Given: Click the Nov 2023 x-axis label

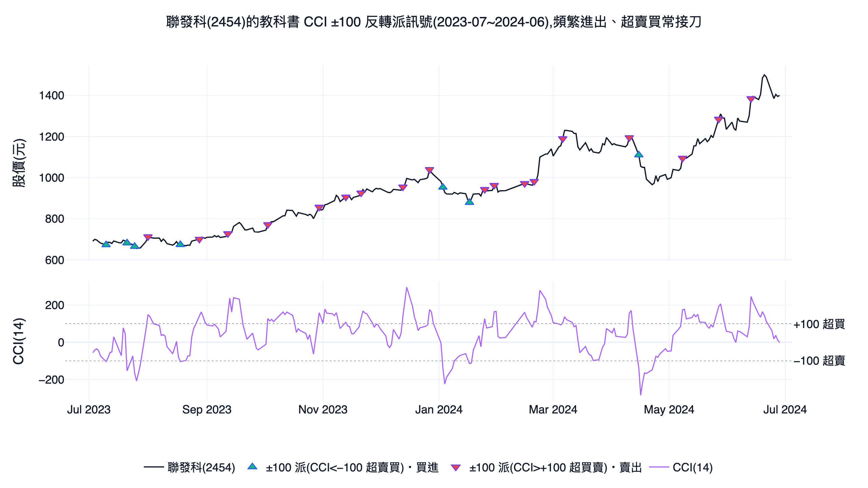Looking at the screenshot, I should tap(323, 409).
